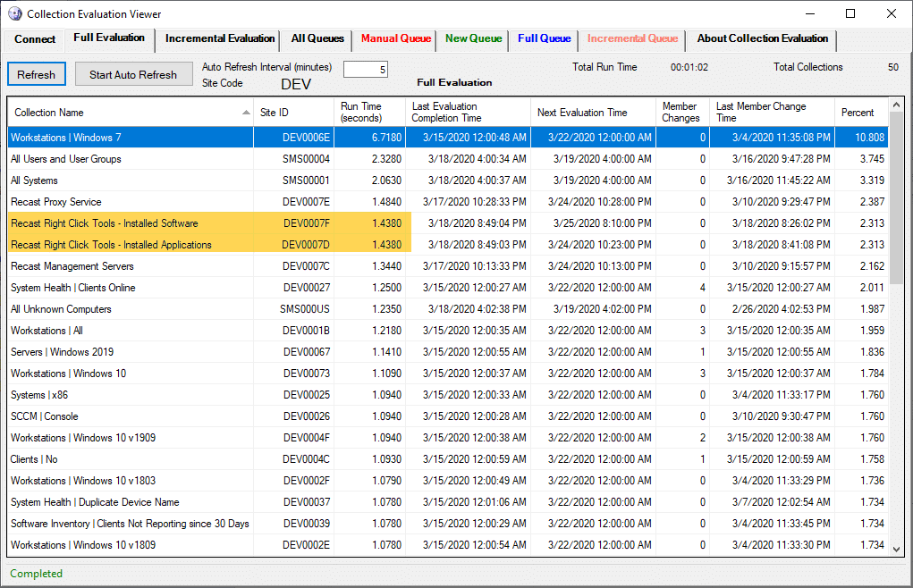
Task: Open the Incremental Queue tab
Action: (632, 39)
